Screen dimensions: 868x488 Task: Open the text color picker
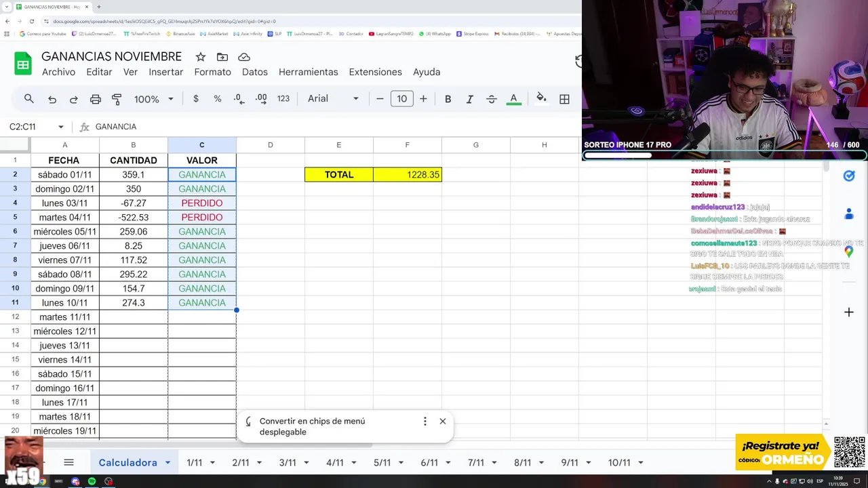click(x=514, y=99)
